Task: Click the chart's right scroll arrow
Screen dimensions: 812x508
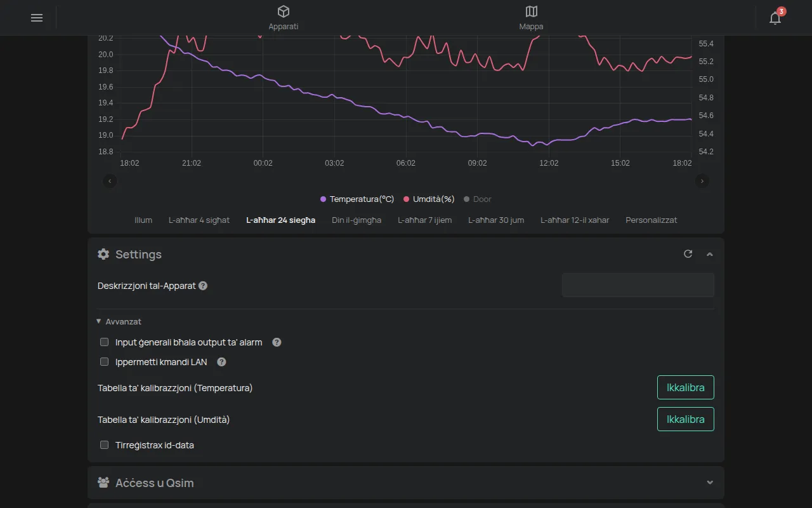Action: coord(702,181)
